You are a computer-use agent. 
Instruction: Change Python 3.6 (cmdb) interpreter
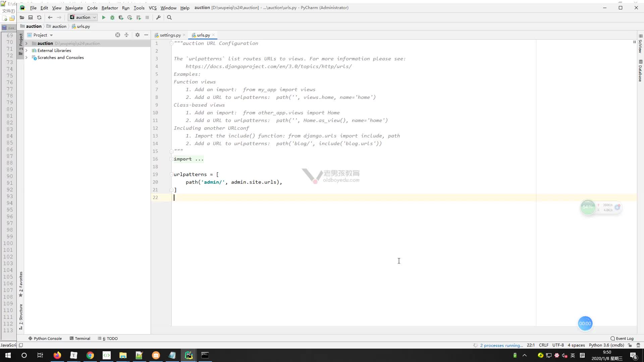pos(606,345)
